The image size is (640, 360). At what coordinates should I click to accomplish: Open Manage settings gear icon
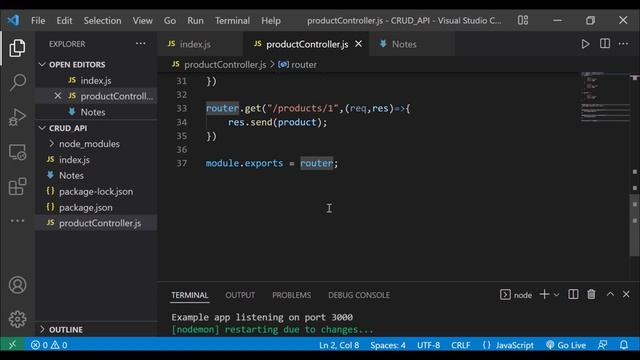point(17,319)
